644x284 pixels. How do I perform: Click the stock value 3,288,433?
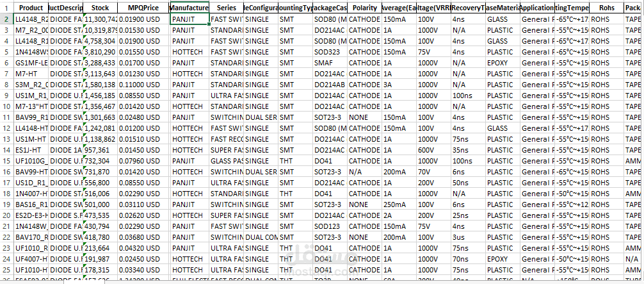click(101, 63)
